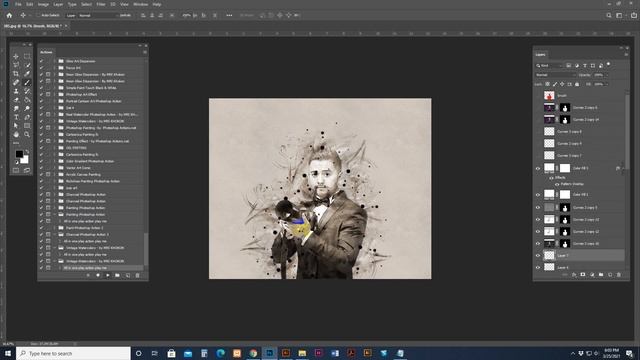Expand Line art action set
This screenshot has height=360, width=640.
(x=55, y=188)
